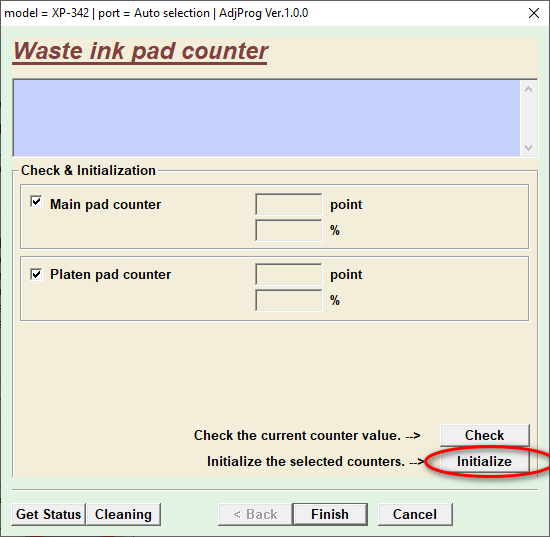Click Finish to exit the wizard
This screenshot has height=537, width=550.
tap(330, 515)
